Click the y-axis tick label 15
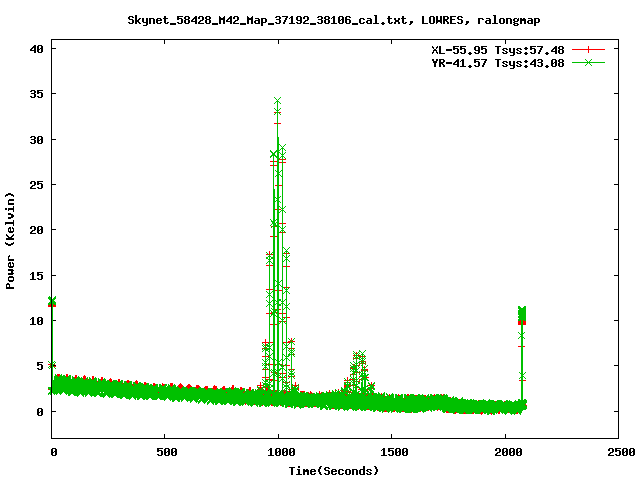This screenshot has height=480, width=640. pyautogui.click(x=37, y=276)
